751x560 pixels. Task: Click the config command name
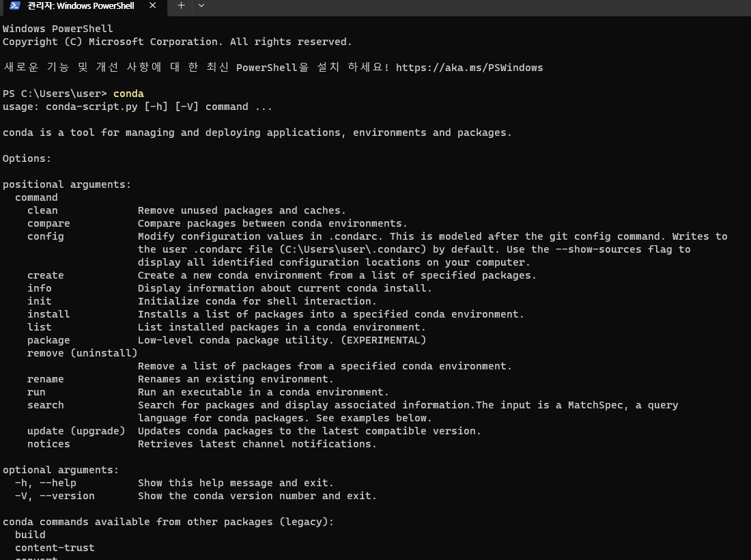tap(46, 236)
